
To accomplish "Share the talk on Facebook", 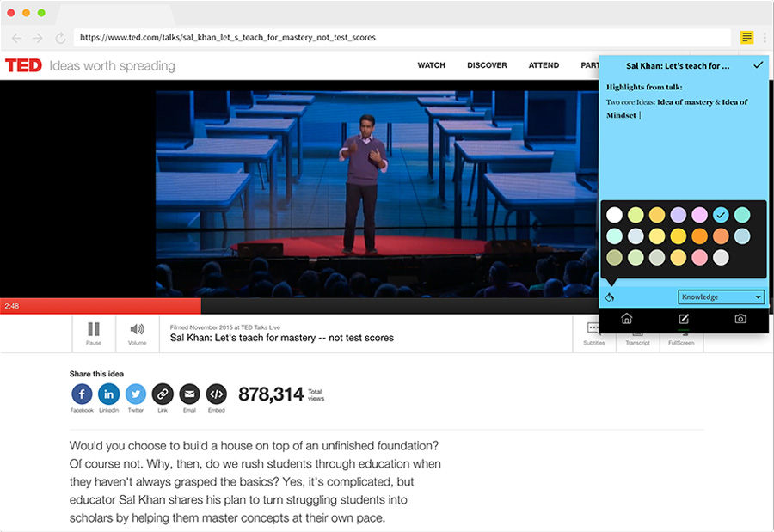I will click(x=82, y=394).
